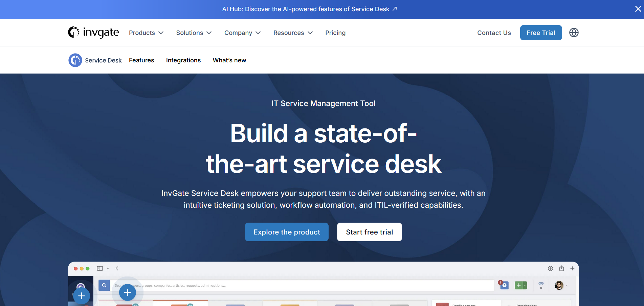Click the notification alert icon with badge
The width and height of the screenshot is (644, 306).
(x=504, y=285)
